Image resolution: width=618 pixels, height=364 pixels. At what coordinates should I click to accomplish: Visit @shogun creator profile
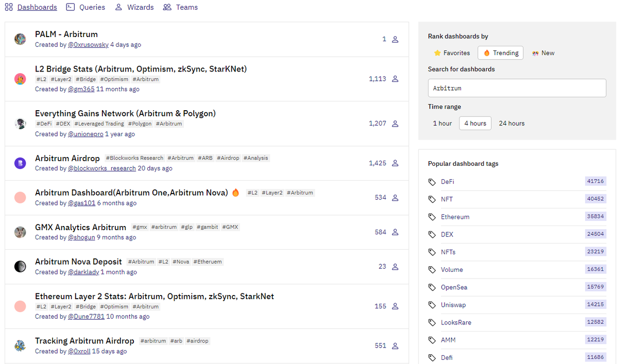81,237
